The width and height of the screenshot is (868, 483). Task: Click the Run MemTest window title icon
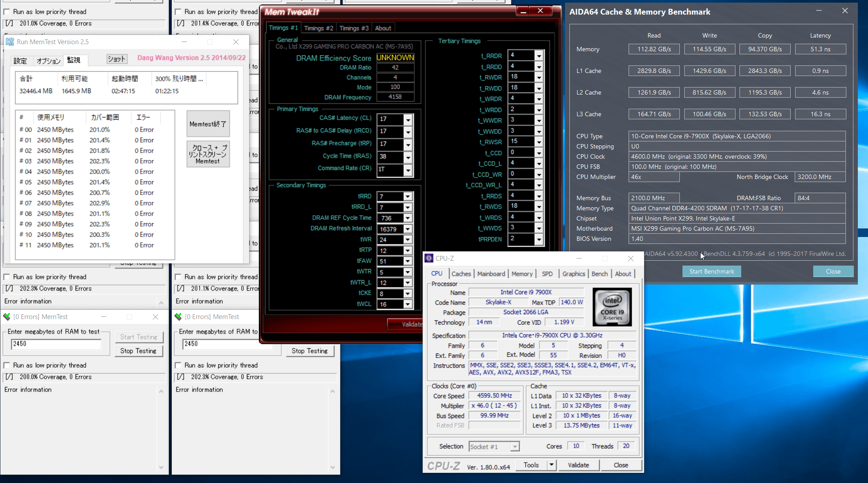pyautogui.click(x=10, y=42)
